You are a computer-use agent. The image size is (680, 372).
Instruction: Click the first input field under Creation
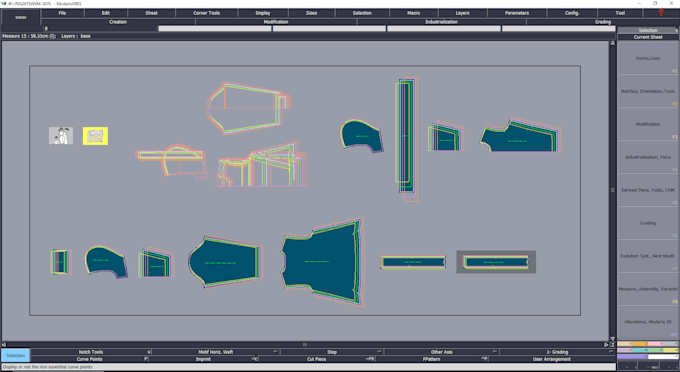tap(215, 29)
